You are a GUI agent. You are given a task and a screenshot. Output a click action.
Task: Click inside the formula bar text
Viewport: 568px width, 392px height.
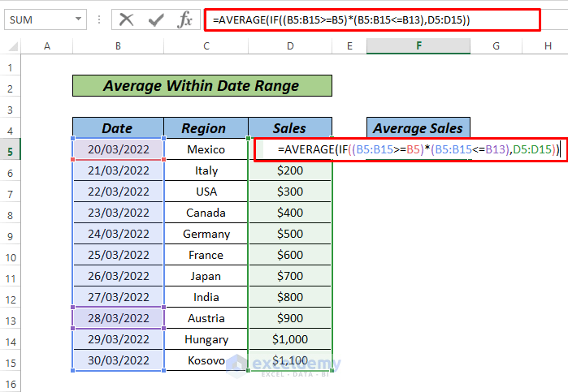point(366,19)
